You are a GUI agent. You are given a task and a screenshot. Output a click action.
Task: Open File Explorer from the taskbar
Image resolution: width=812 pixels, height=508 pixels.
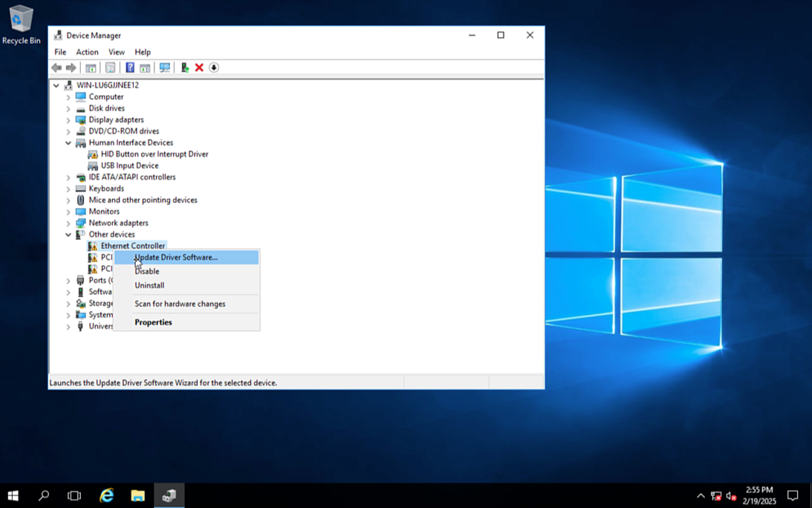tap(137, 495)
